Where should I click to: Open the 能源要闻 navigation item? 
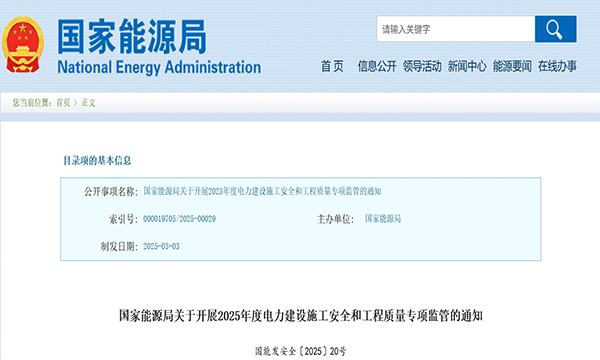tap(512, 66)
